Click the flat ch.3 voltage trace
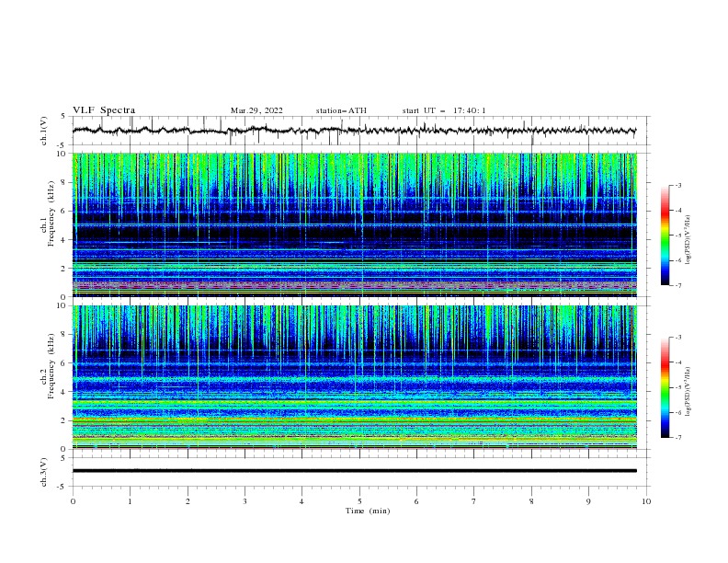Screen dimensions: 728x563 pos(354,471)
